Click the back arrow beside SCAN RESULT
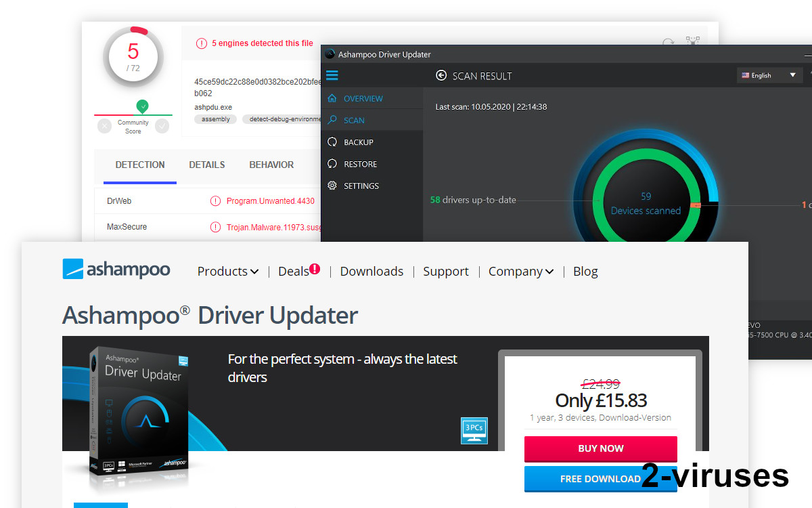812x508 pixels. (x=441, y=75)
